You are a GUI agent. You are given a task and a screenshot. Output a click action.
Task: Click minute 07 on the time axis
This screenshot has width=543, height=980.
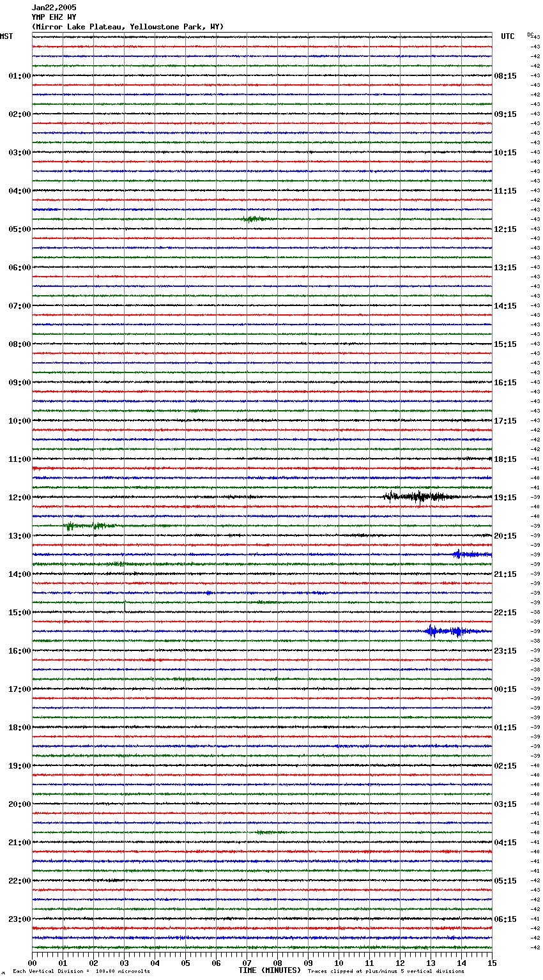coord(247,963)
